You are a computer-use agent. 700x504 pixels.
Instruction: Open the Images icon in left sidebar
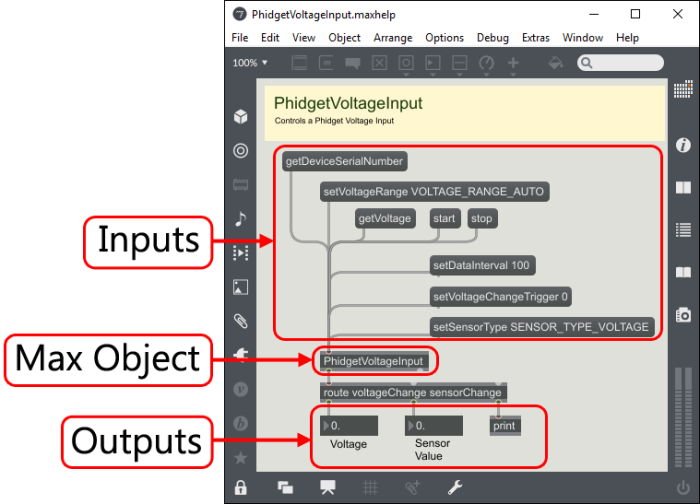point(241,287)
